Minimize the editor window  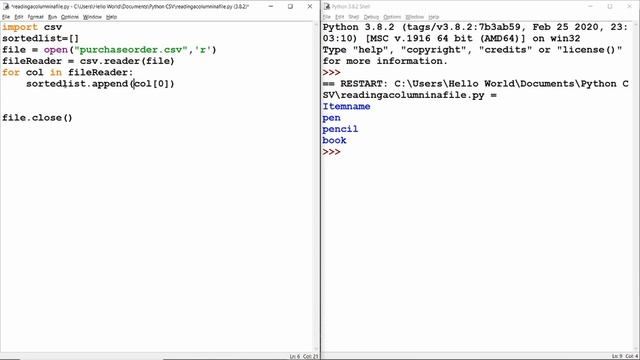[271, 7]
